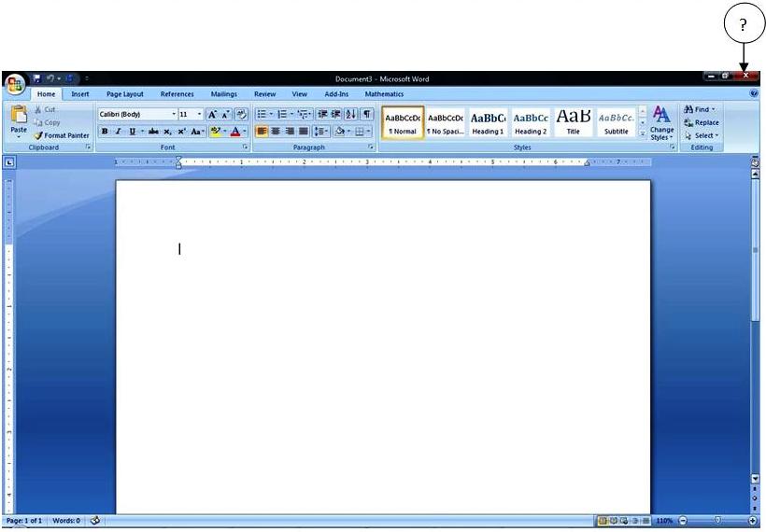The image size is (766, 532).
Task: Toggle Italic formatting
Action: tap(118, 132)
